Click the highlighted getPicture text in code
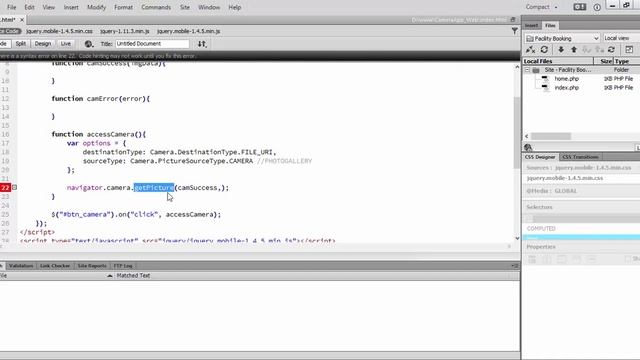Screen dimensions: 640x360 click(x=154, y=187)
